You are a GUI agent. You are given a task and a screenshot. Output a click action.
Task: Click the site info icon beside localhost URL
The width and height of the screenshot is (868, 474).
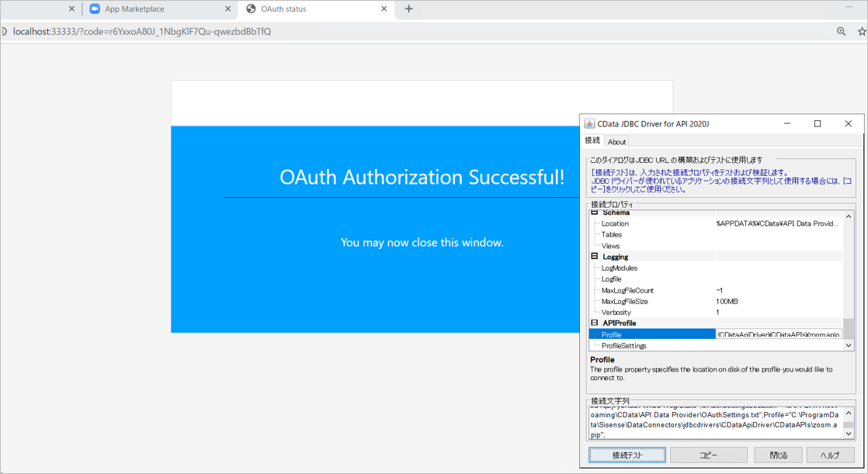point(4,32)
